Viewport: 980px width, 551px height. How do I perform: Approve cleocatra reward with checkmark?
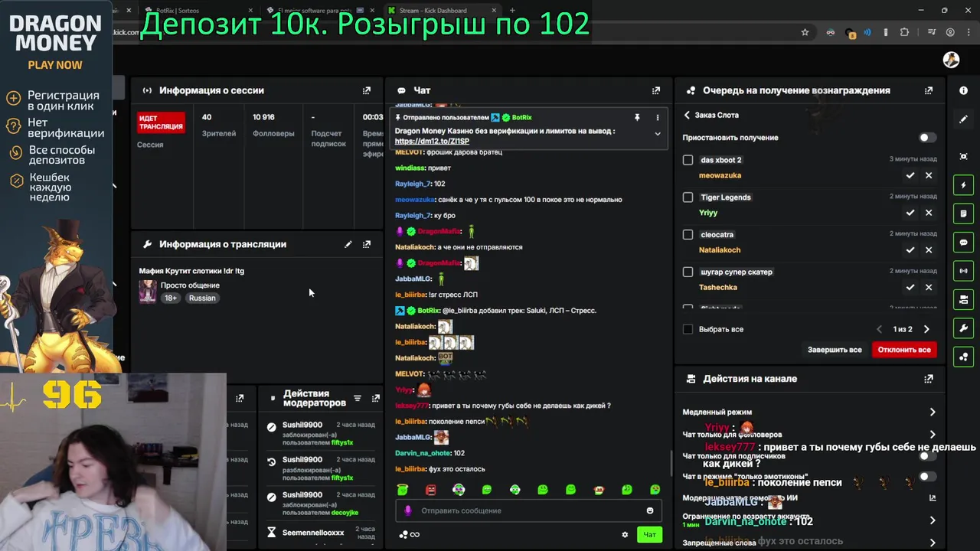(910, 249)
